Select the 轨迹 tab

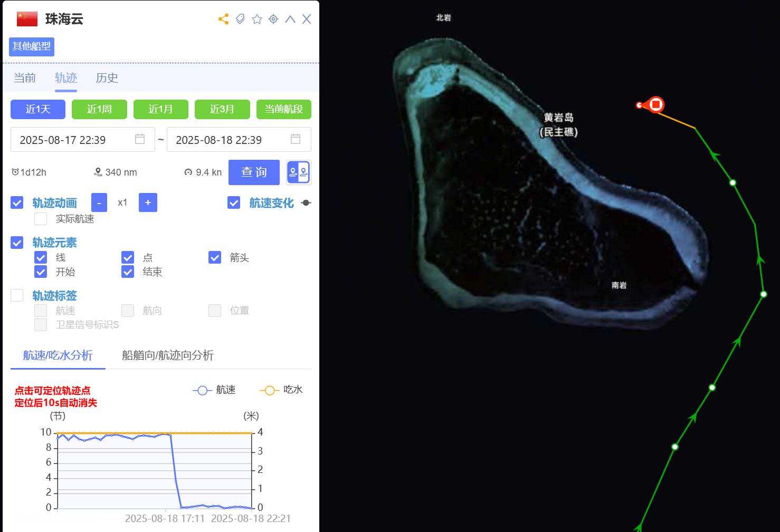tap(66, 78)
